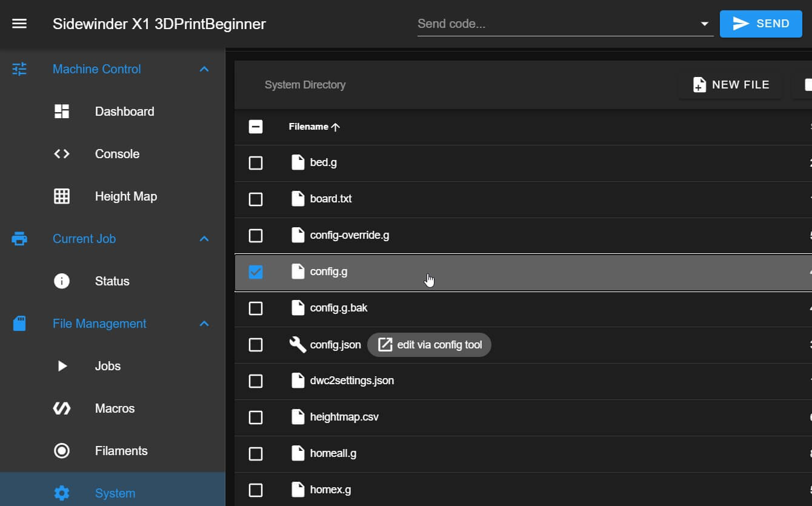Click the Machine Control sliders icon
The width and height of the screenshot is (812, 506).
(x=19, y=69)
